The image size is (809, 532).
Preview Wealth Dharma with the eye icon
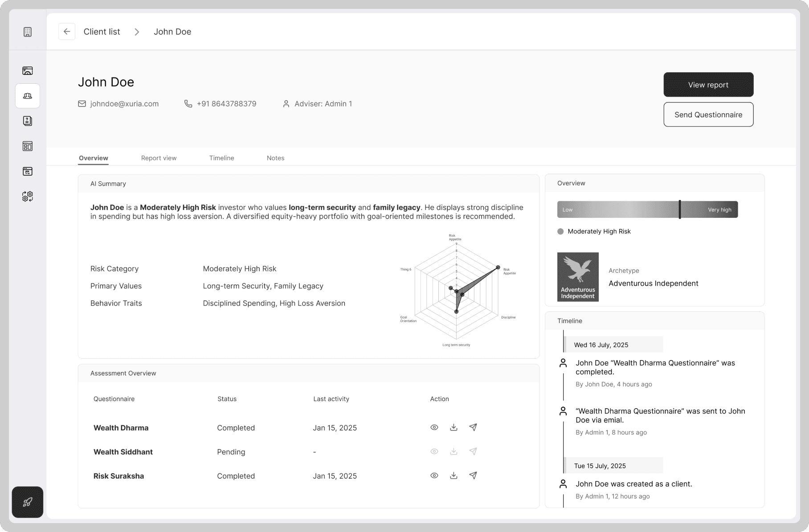point(434,427)
